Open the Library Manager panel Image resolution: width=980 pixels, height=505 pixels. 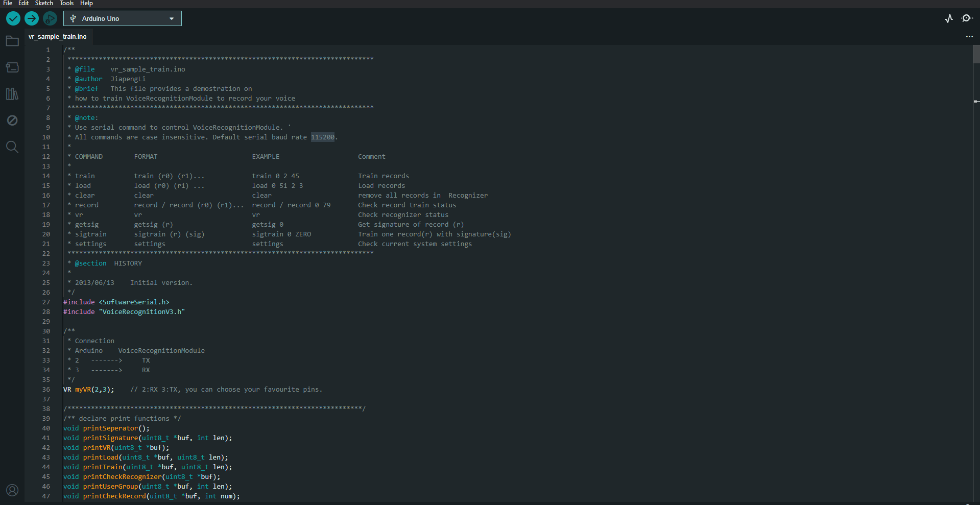coord(12,94)
